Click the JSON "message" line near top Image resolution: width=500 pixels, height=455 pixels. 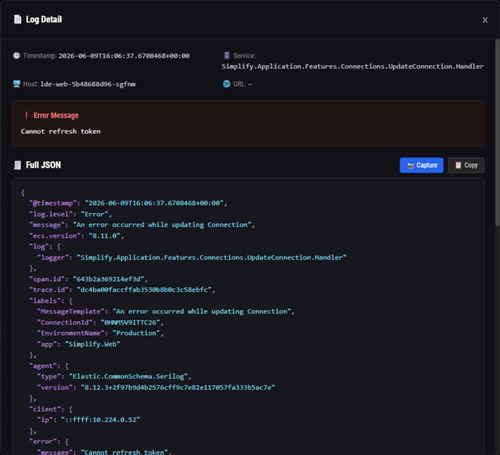[x=142, y=225]
